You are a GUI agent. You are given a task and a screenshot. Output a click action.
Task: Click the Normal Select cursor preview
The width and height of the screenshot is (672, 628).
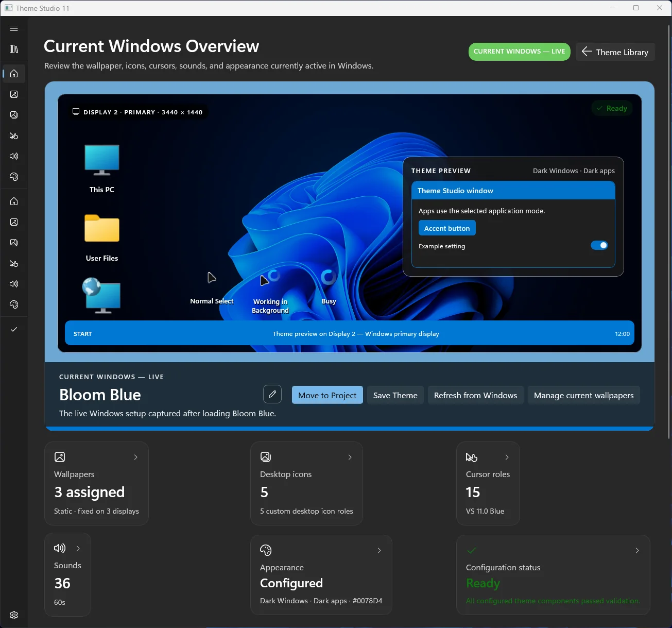pos(212,278)
